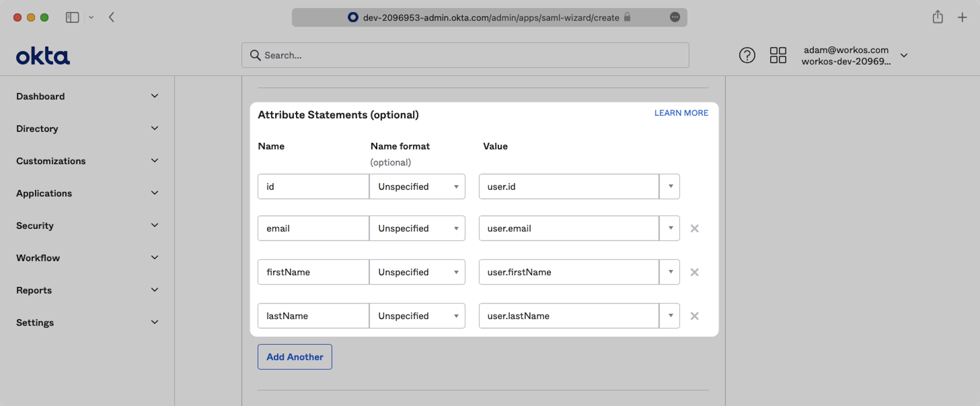This screenshot has height=406, width=980.
Task: Go back with browser back arrow
Action: point(112,17)
